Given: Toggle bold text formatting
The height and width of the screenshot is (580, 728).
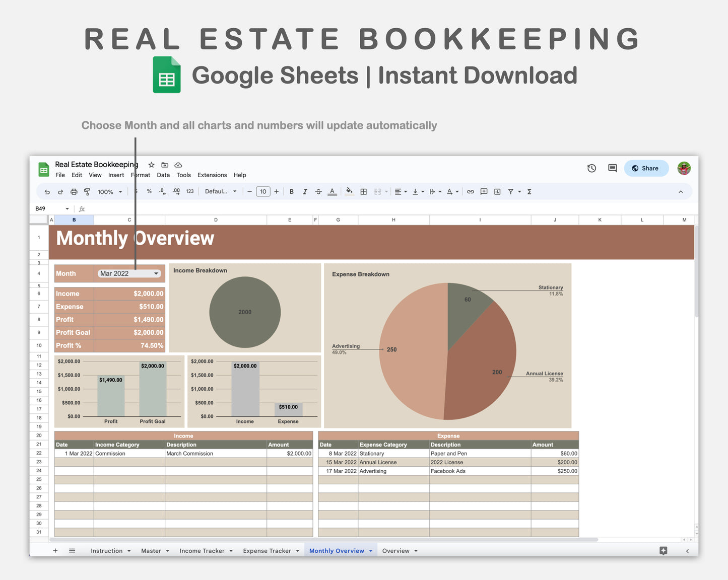Looking at the screenshot, I should tap(291, 191).
